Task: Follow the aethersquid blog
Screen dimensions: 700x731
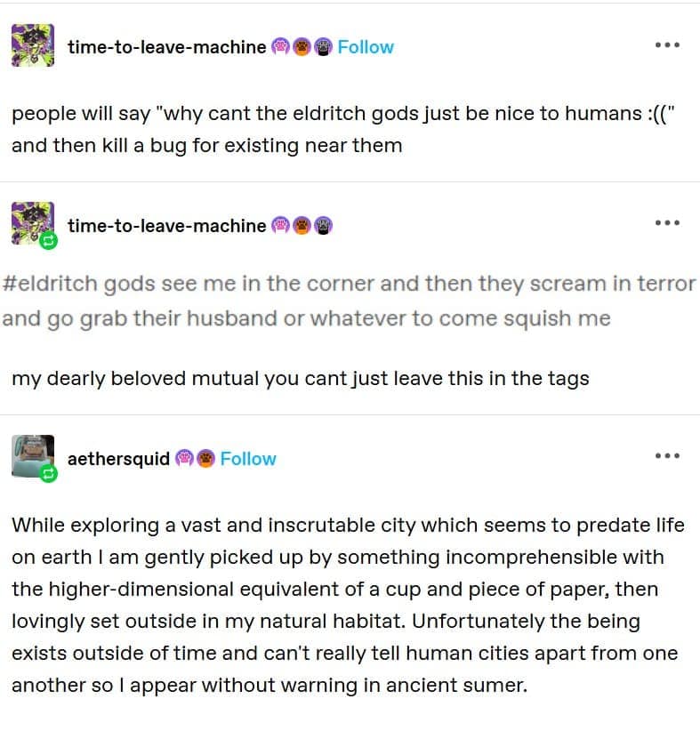Action: [248, 459]
